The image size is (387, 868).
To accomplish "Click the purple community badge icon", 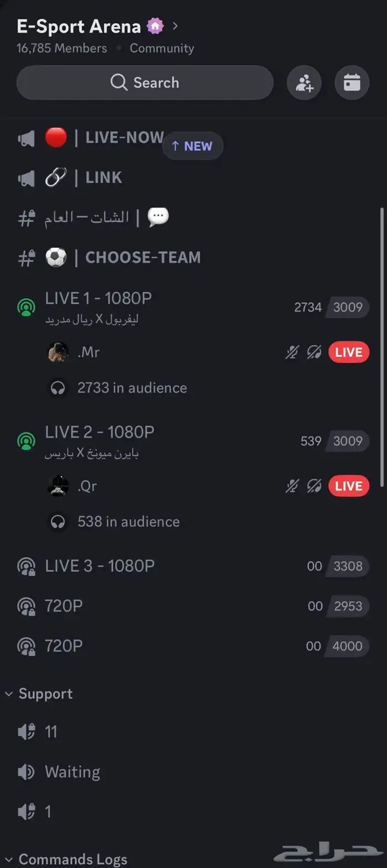I will [155, 26].
